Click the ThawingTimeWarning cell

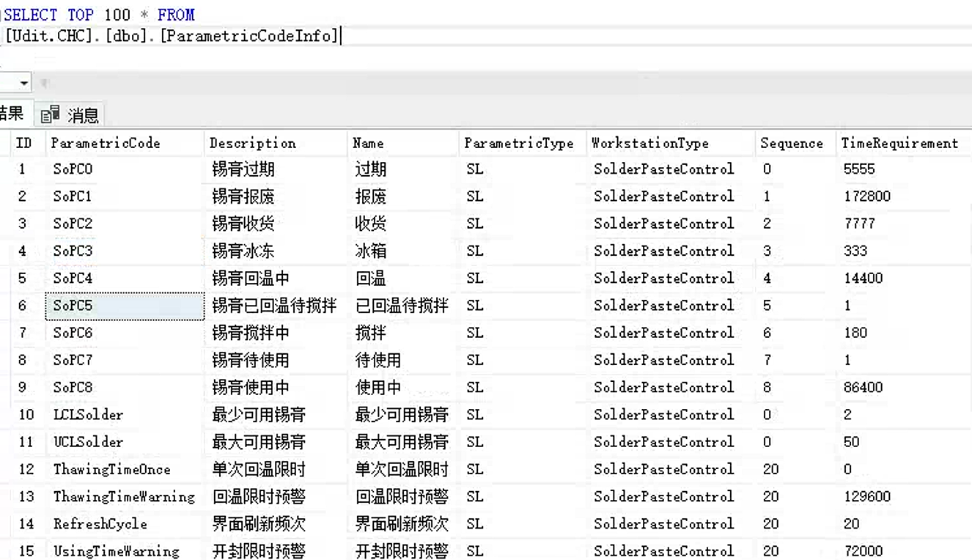[124, 497]
